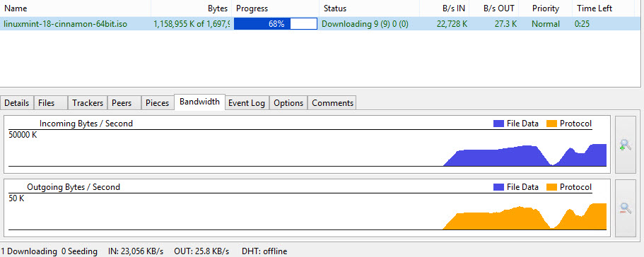Click the 68% download progress bar
This screenshot has height=257, width=644.
(x=276, y=24)
